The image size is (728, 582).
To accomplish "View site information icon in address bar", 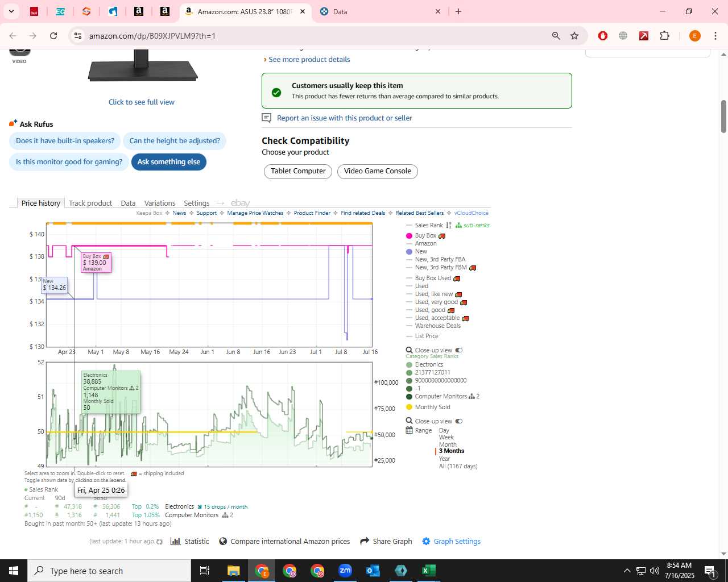I will pos(77,36).
